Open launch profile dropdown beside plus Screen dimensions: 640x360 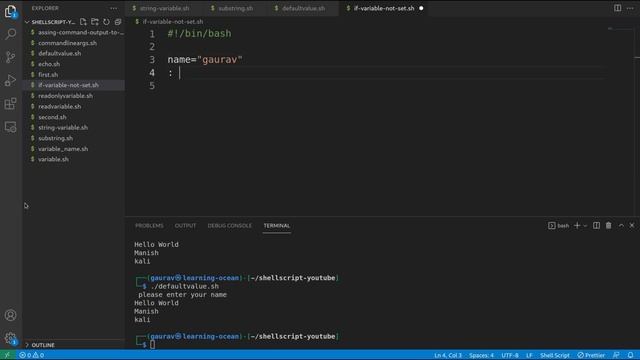point(585,226)
